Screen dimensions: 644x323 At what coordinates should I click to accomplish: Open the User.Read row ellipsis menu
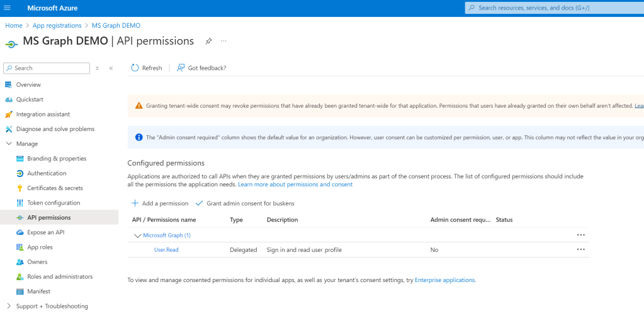tap(580, 249)
